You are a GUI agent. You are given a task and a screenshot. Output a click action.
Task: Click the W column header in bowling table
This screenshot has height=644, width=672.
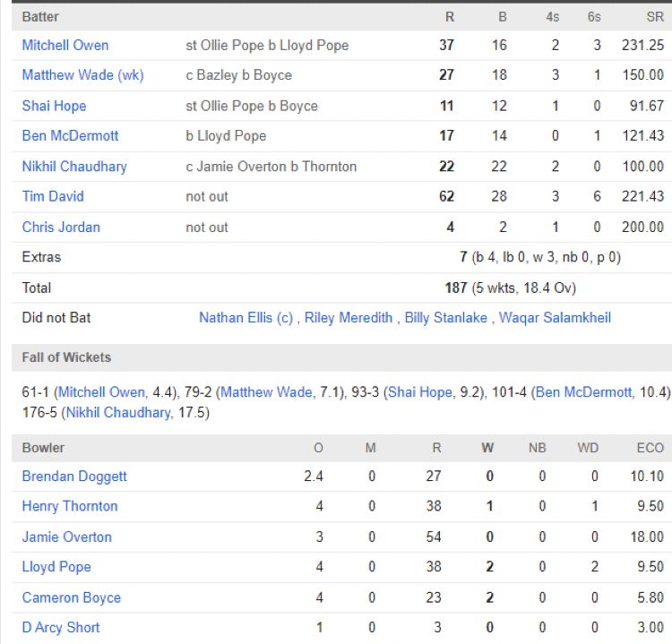click(x=489, y=447)
